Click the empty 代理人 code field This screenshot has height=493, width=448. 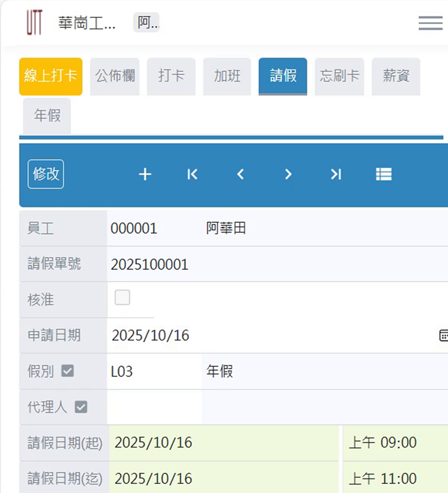(x=154, y=407)
